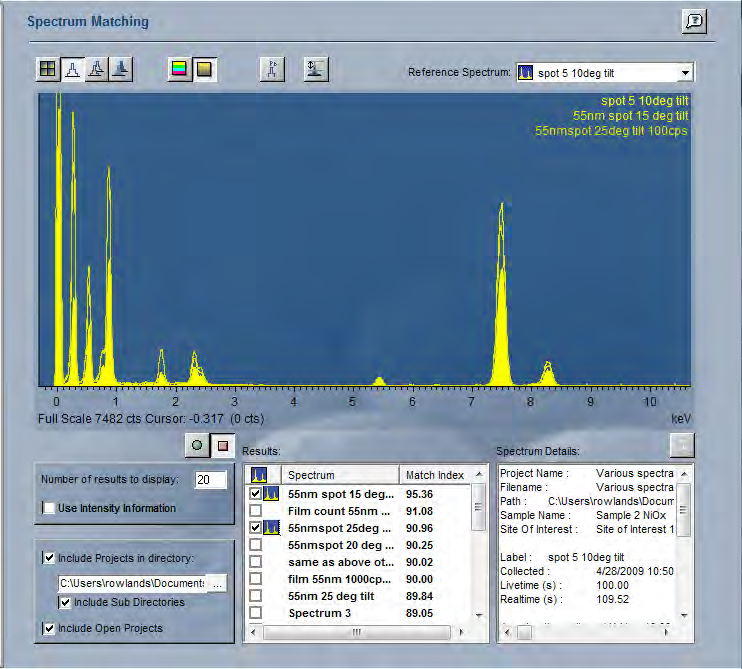Viewport: 742px width, 669px height.
Task: Click the Results list up arrow
Action: coord(479,474)
